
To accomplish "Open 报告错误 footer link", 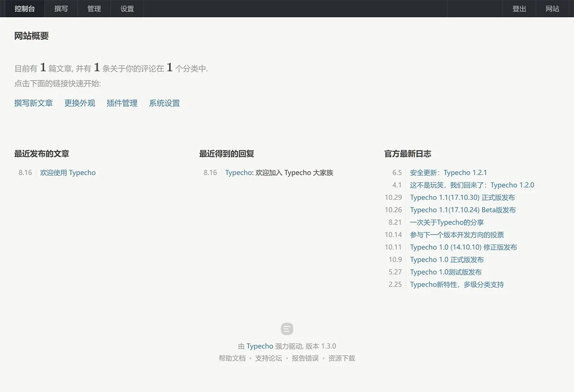I will click(x=305, y=358).
